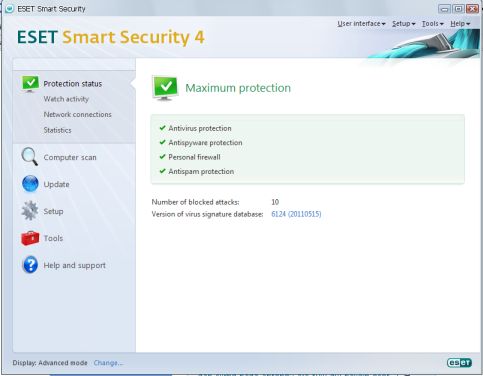This screenshot has height=376, width=483.
Task: Click the Setup gear icon
Action: pyautogui.click(x=30, y=211)
